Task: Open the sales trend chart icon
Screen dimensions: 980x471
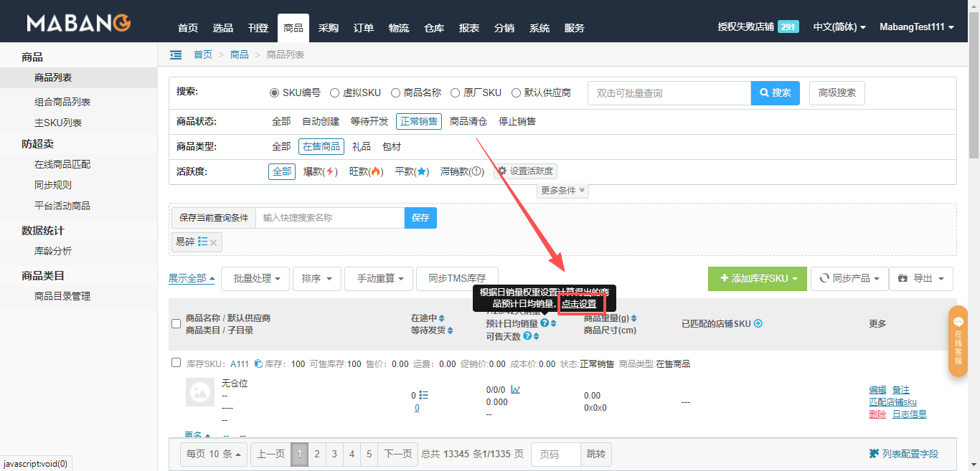Action: [x=516, y=390]
